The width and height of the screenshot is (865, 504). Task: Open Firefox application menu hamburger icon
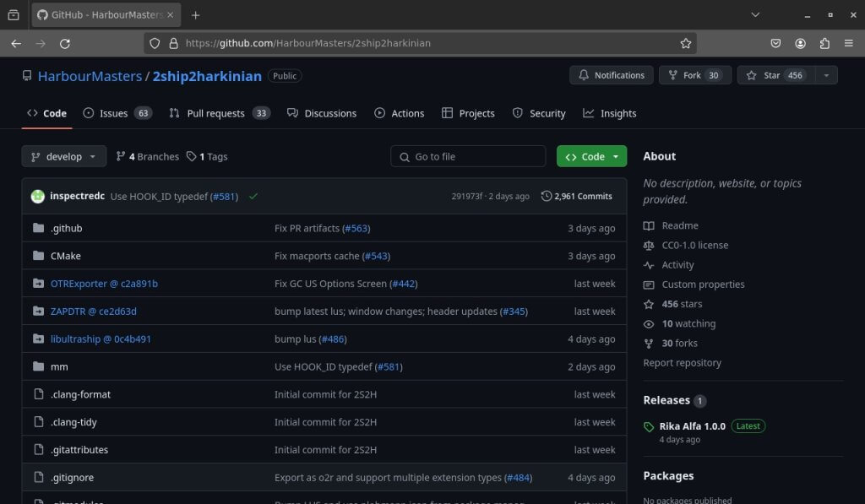pos(849,43)
